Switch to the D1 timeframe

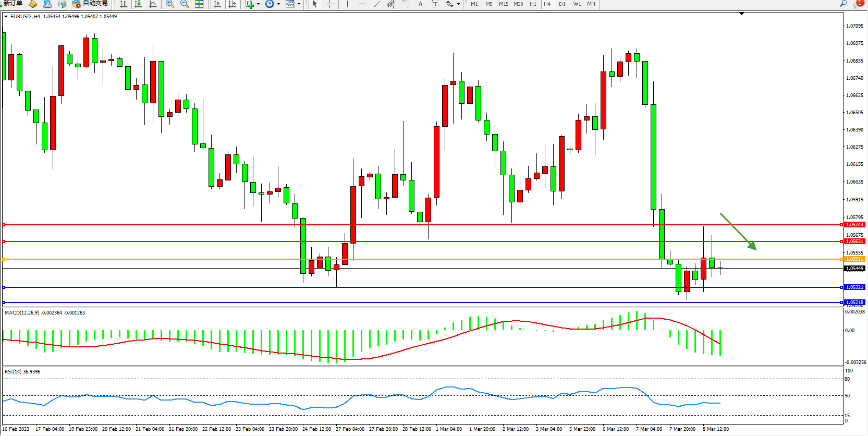coord(562,4)
